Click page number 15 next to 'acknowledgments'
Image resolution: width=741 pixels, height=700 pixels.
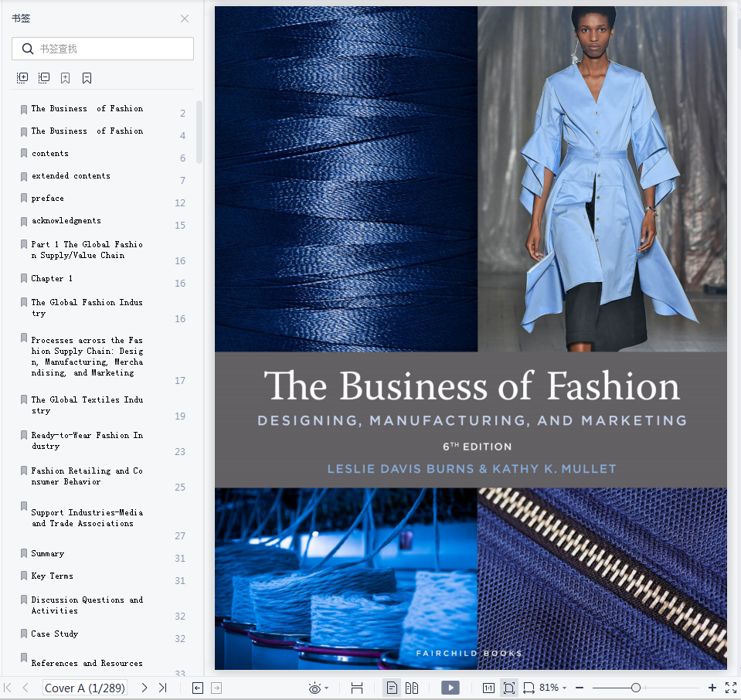coord(180,226)
